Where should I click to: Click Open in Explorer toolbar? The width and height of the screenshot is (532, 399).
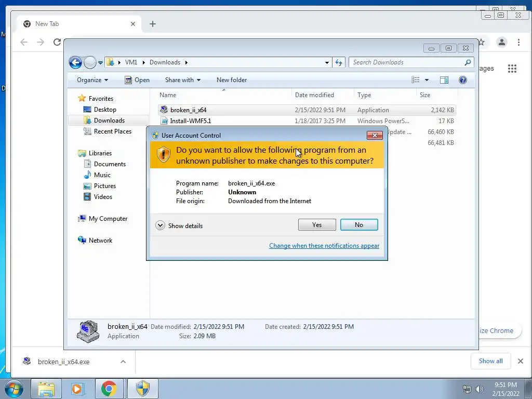137,80
